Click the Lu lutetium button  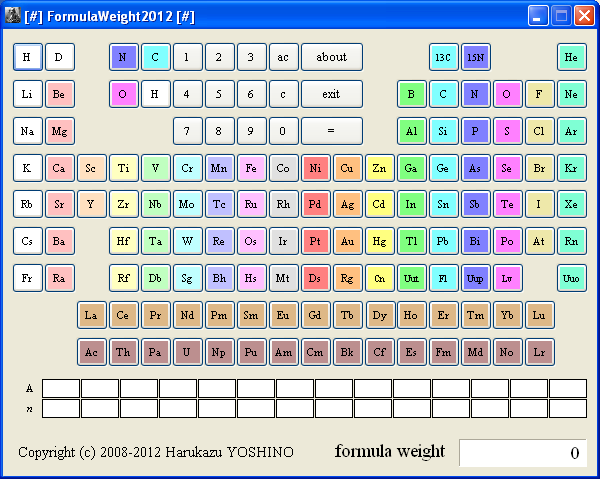(540, 315)
